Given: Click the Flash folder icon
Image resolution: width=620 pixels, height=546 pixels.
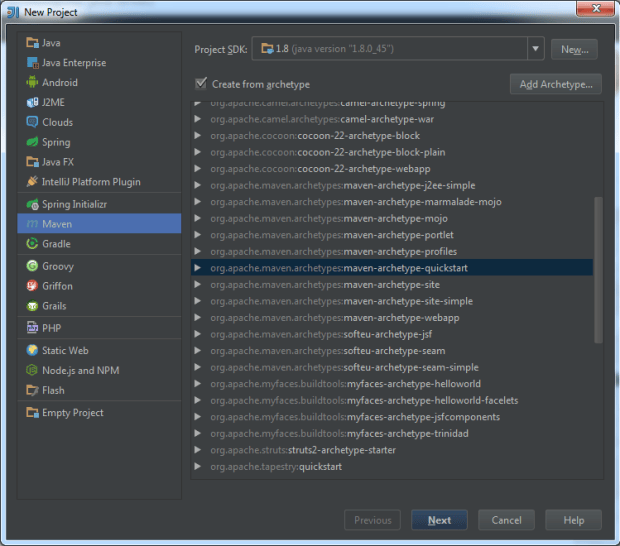Looking at the screenshot, I should click(32, 390).
